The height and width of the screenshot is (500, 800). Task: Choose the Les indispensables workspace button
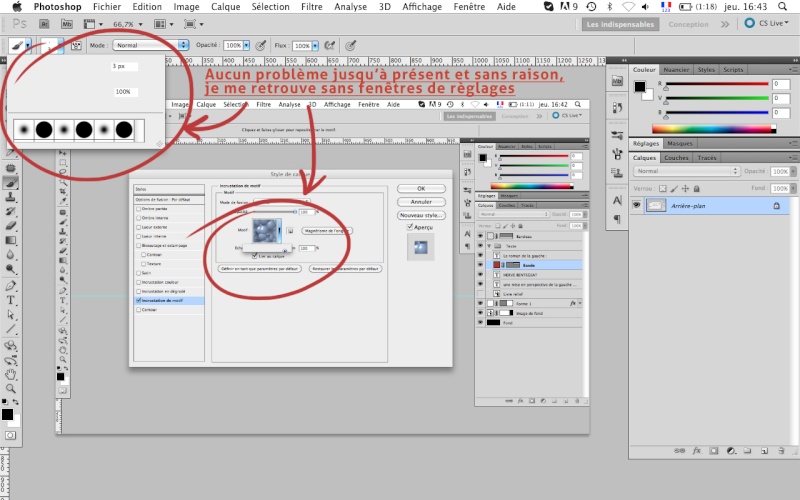(x=620, y=24)
